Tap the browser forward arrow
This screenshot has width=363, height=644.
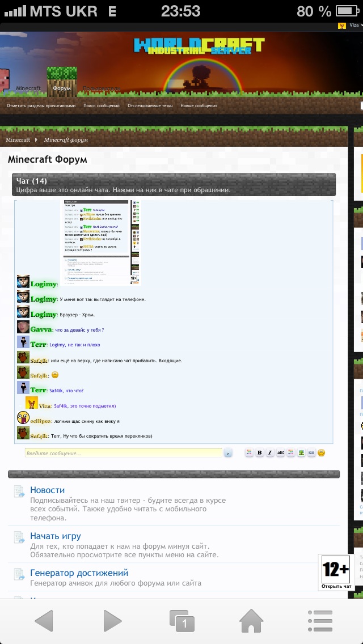pos(112,621)
